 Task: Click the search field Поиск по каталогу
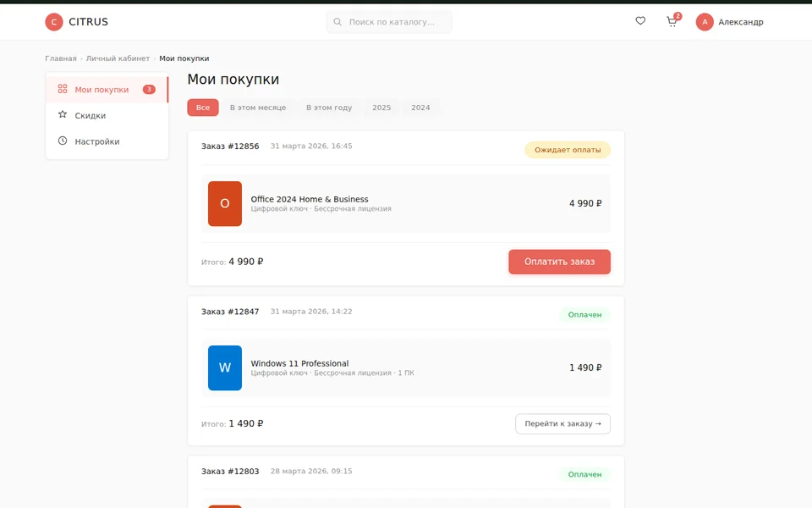[389, 22]
